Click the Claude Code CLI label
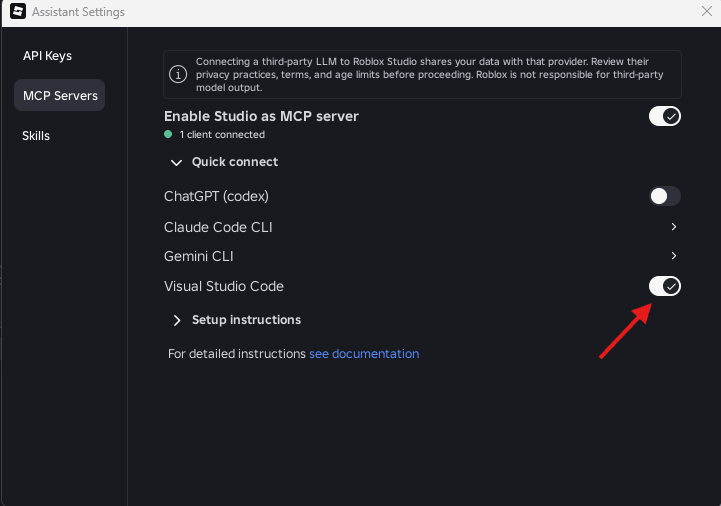 tap(218, 227)
